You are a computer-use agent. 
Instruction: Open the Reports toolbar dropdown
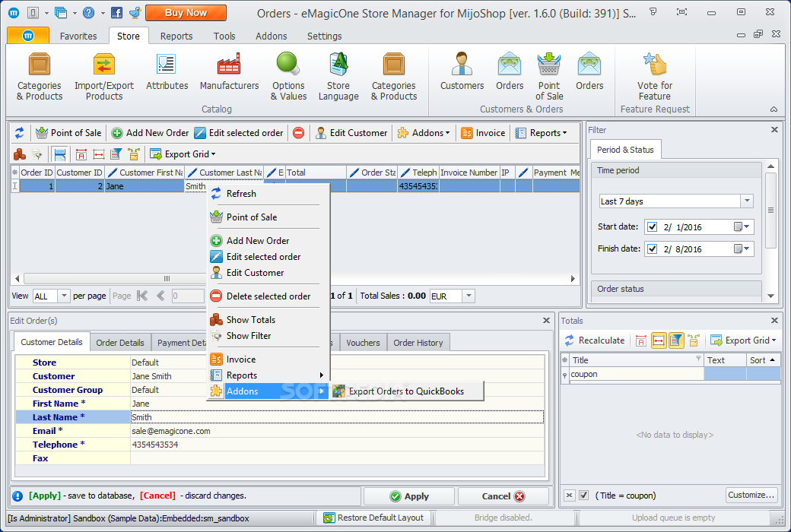[x=541, y=133]
